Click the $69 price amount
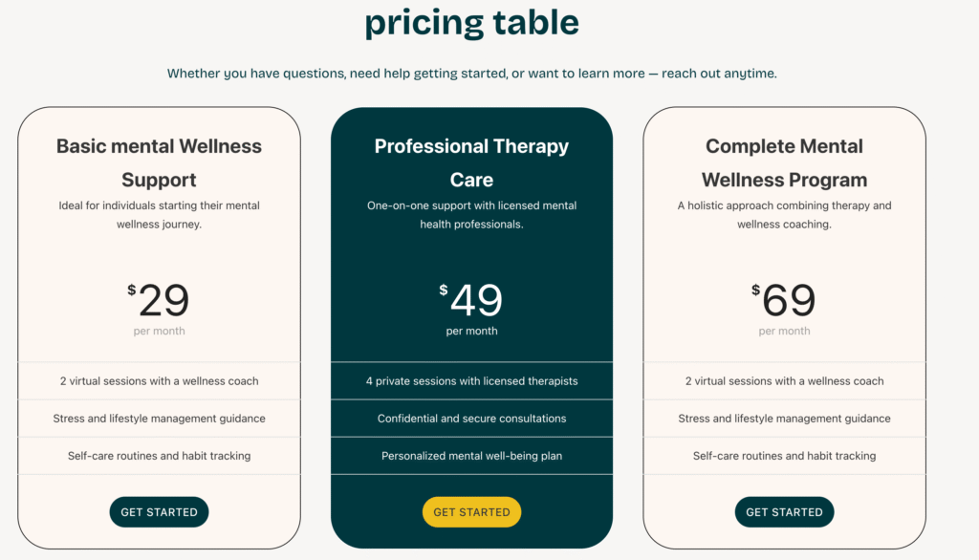This screenshot has height=560, width=979. pyautogui.click(x=786, y=300)
